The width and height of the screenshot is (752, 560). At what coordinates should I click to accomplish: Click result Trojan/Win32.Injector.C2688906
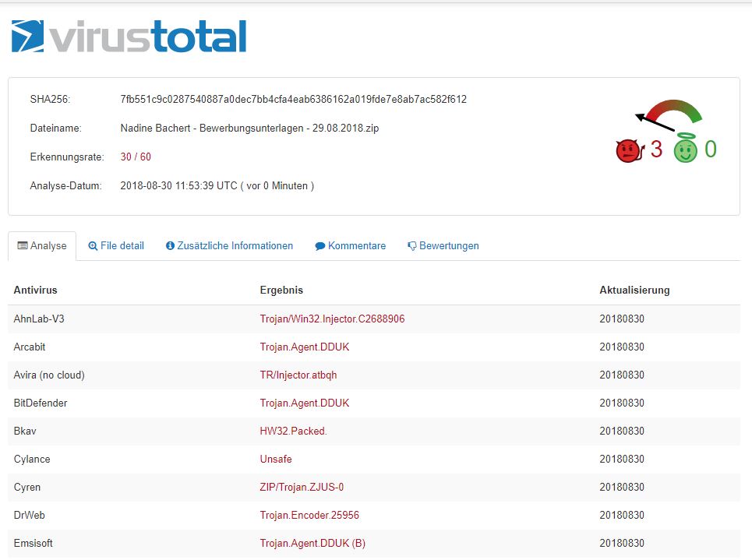coord(332,319)
